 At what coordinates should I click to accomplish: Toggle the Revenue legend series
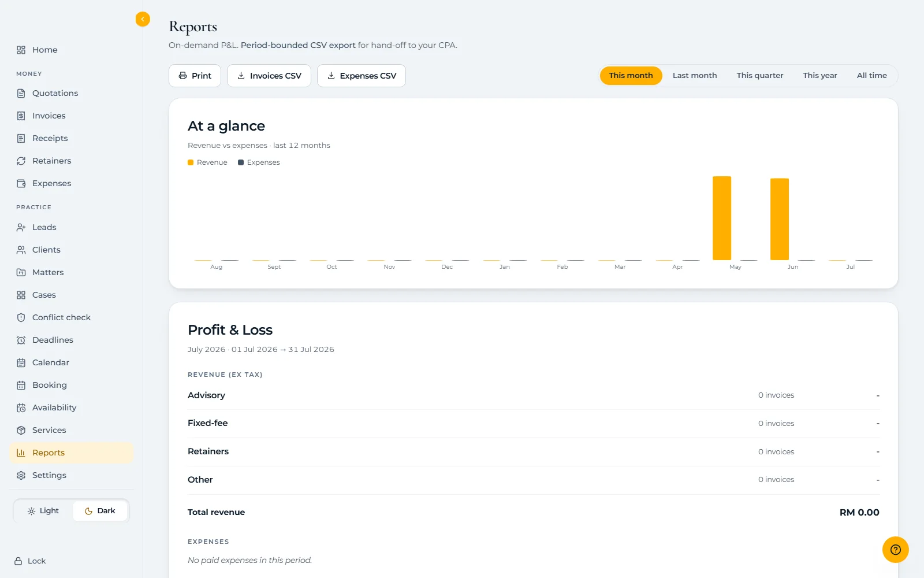[207, 162]
